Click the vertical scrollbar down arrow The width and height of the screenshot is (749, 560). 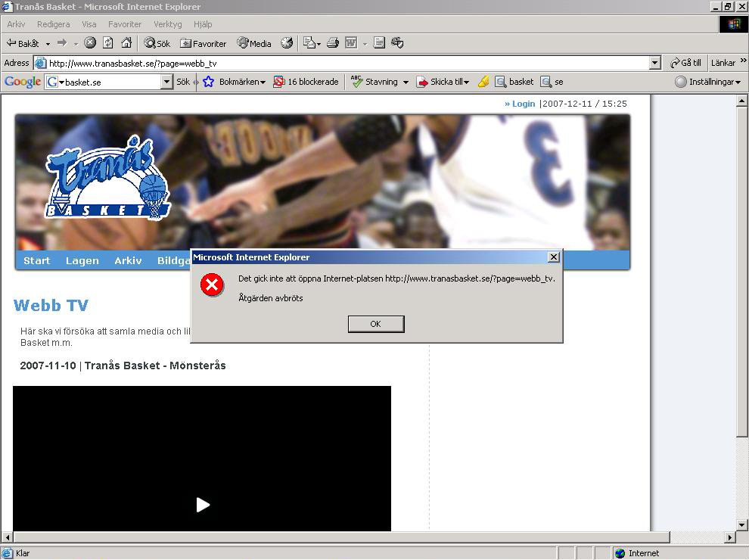[741, 524]
